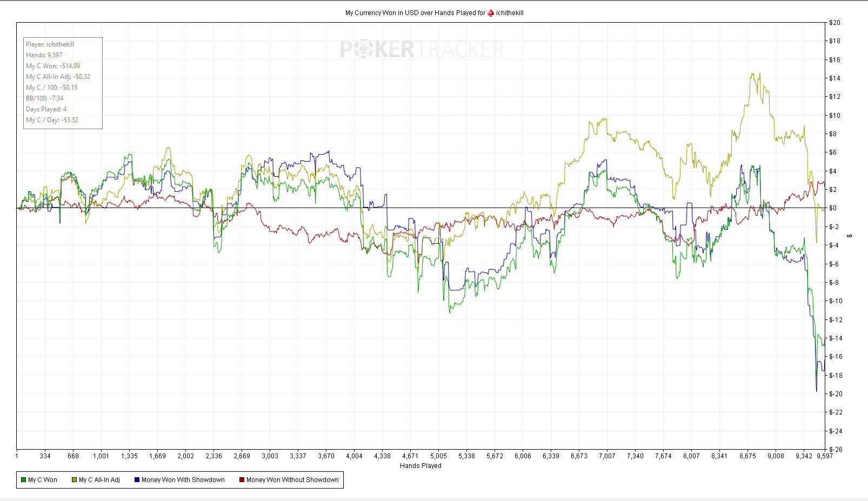Click 'My C / Day: -$3.52' stat line
This screenshot has width=868, height=501.
(x=52, y=120)
